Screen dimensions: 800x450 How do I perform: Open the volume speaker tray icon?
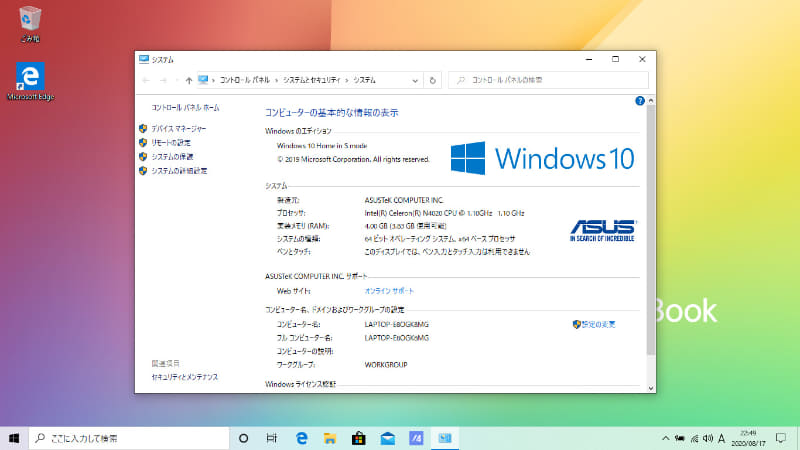(x=708, y=438)
